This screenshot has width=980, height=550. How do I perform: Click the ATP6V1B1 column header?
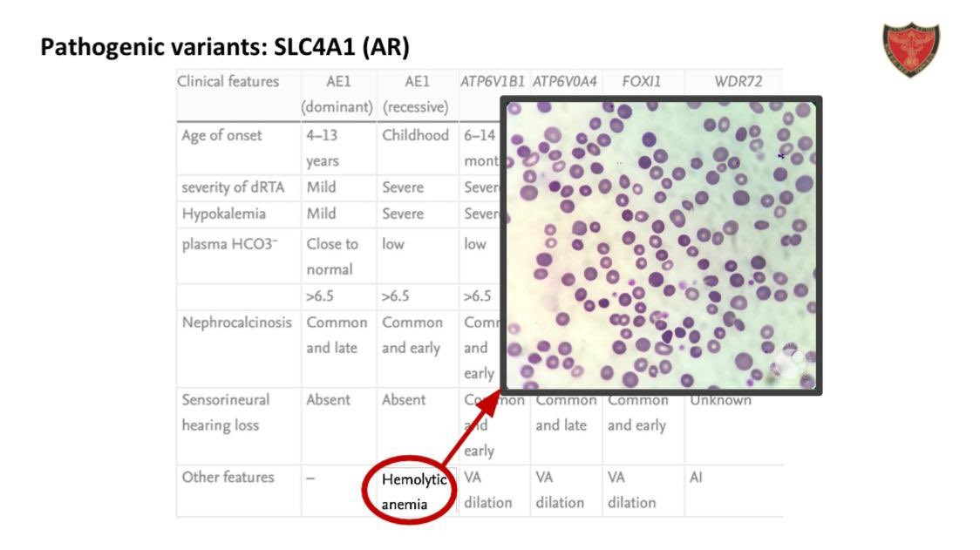click(x=492, y=82)
